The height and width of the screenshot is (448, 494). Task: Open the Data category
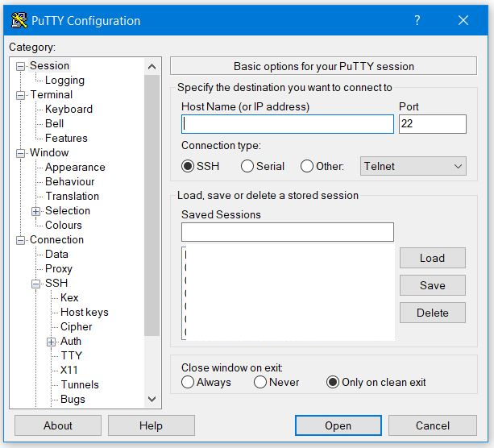click(56, 254)
